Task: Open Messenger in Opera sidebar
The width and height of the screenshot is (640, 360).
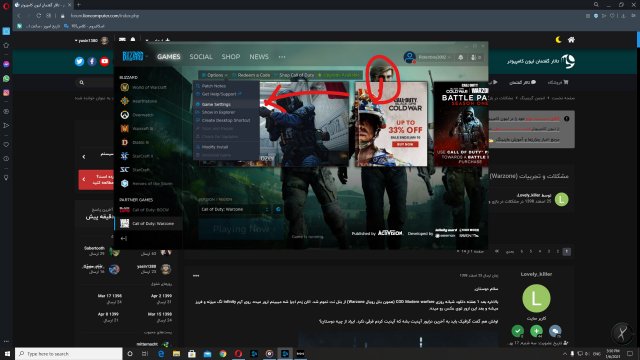Action: tap(6, 64)
